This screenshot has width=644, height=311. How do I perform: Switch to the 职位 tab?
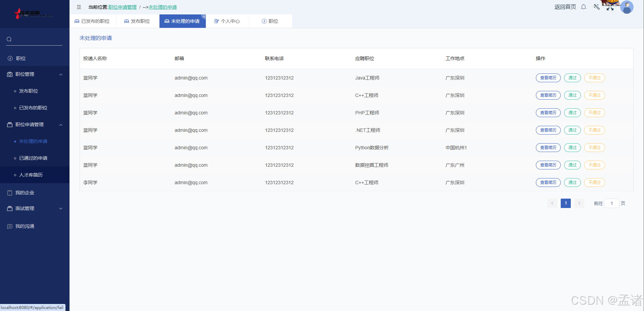pyautogui.click(x=270, y=21)
